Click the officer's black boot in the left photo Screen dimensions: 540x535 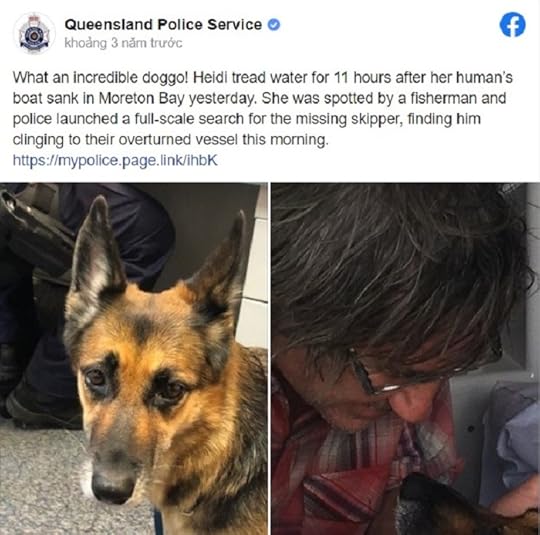tap(41, 405)
